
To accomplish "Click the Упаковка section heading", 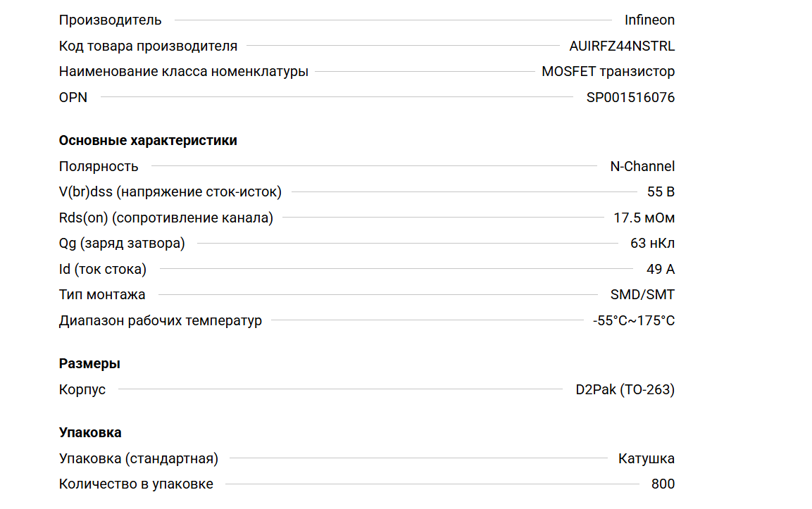I will [90, 433].
